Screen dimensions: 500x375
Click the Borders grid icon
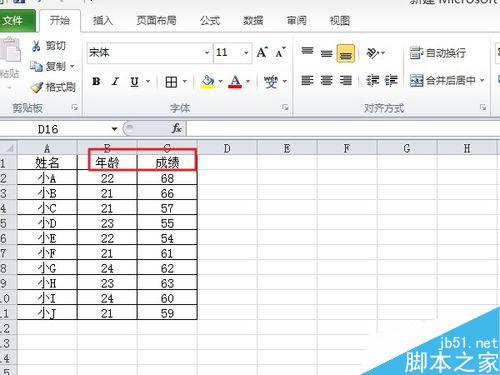point(171,81)
